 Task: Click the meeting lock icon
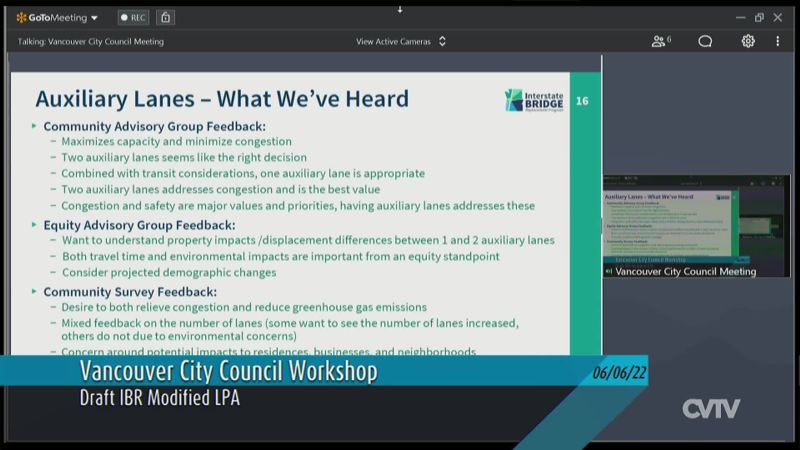click(x=165, y=17)
